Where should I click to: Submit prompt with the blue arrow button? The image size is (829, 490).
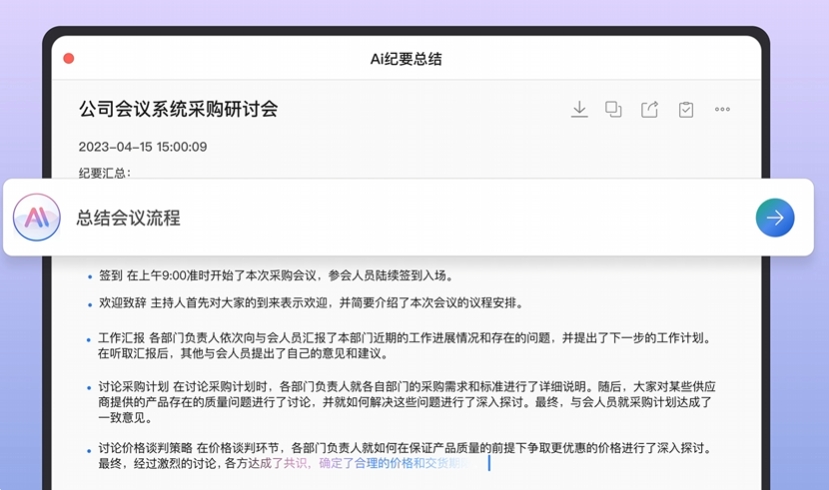[775, 217]
